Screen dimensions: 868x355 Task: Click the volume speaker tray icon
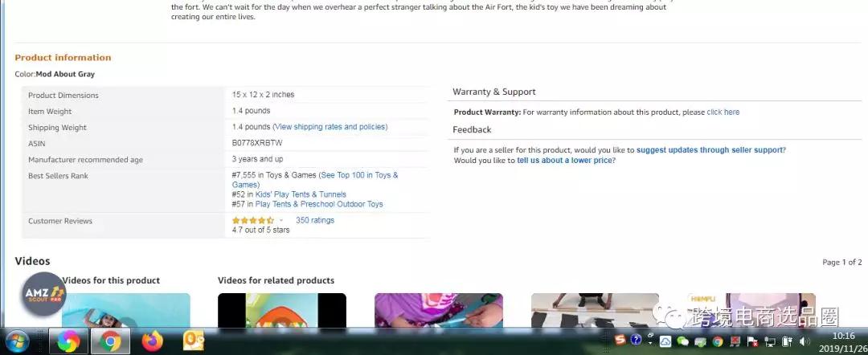[x=804, y=341]
